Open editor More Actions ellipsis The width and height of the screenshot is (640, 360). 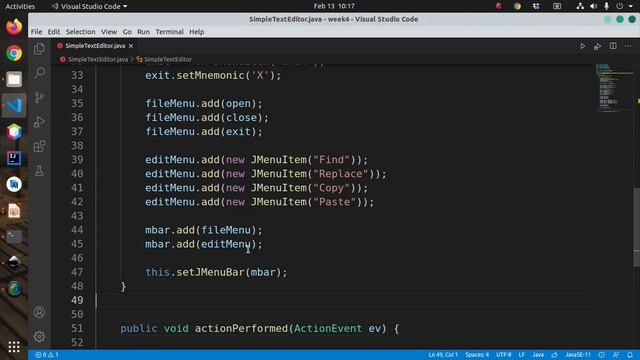[628, 46]
